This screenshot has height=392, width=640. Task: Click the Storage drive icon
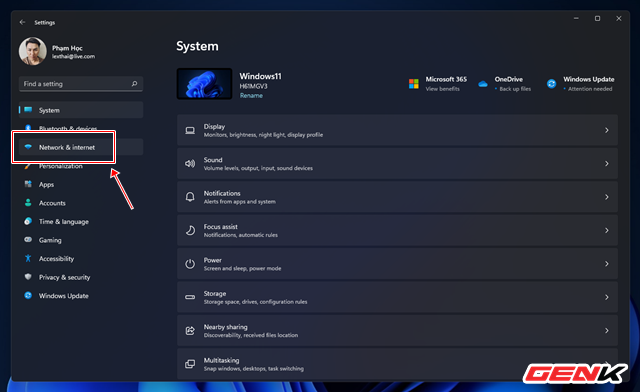coord(190,297)
